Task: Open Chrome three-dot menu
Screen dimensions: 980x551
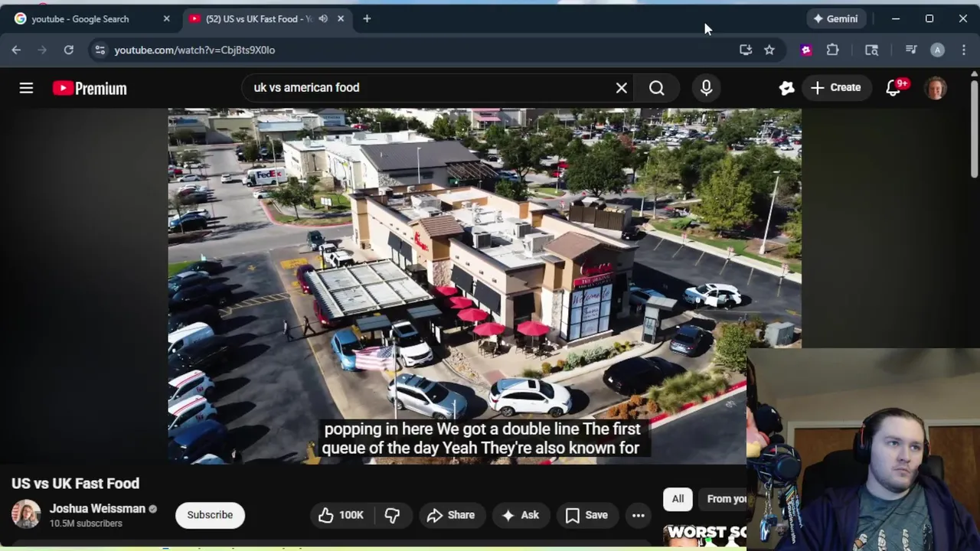Action: pos(963,50)
